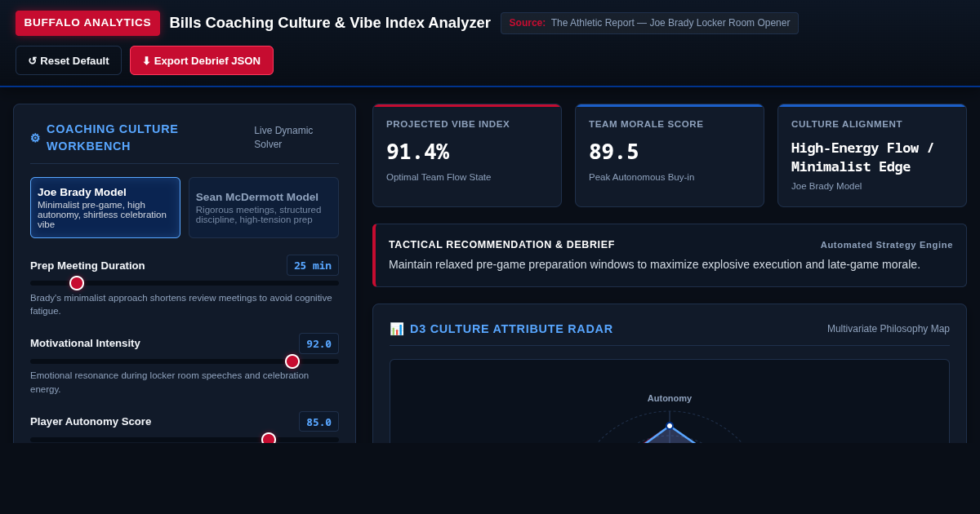Click the Source: The Athletic Report label
This screenshot has height=514, width=980.
649,23
